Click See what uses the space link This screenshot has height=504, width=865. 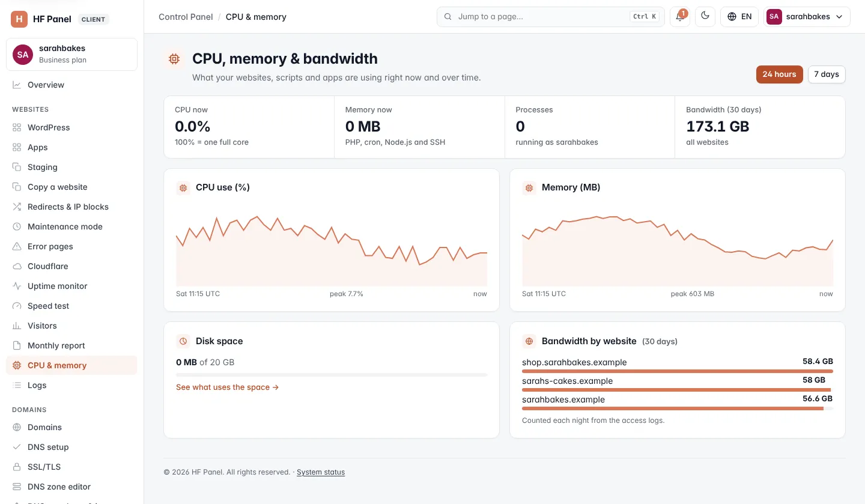click(x=227, y=387)
